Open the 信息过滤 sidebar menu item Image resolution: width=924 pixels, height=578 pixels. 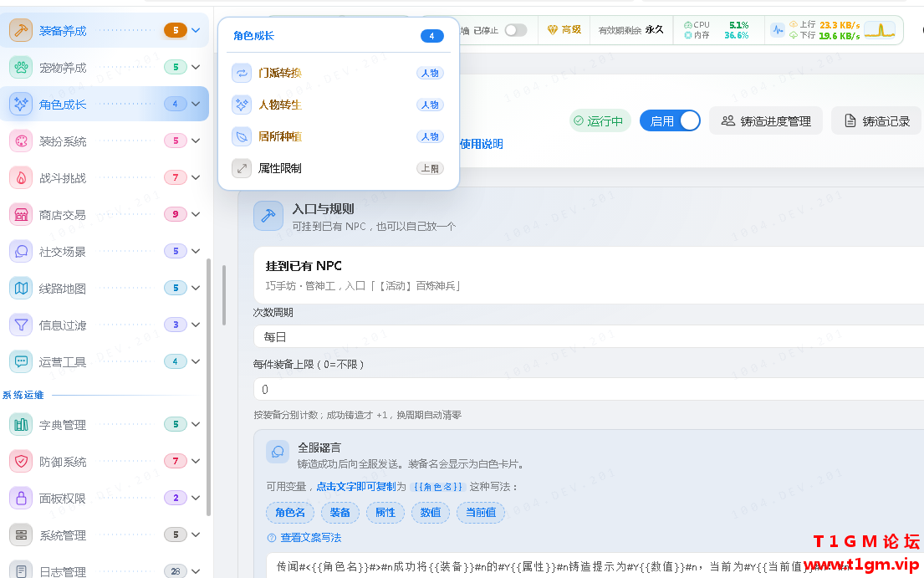click(105, 325)
